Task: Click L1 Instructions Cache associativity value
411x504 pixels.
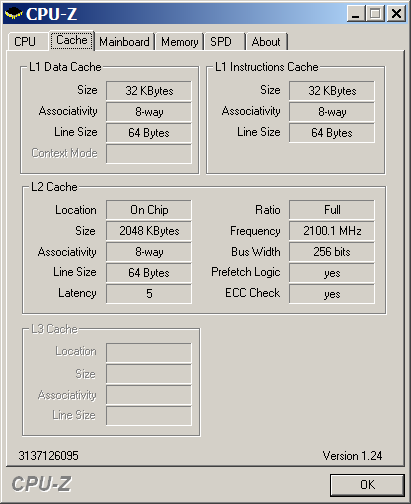Action: click(x=332, y=112)
